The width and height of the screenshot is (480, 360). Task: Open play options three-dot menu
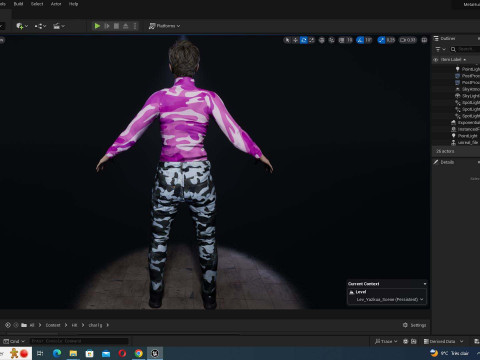point(135,26)
